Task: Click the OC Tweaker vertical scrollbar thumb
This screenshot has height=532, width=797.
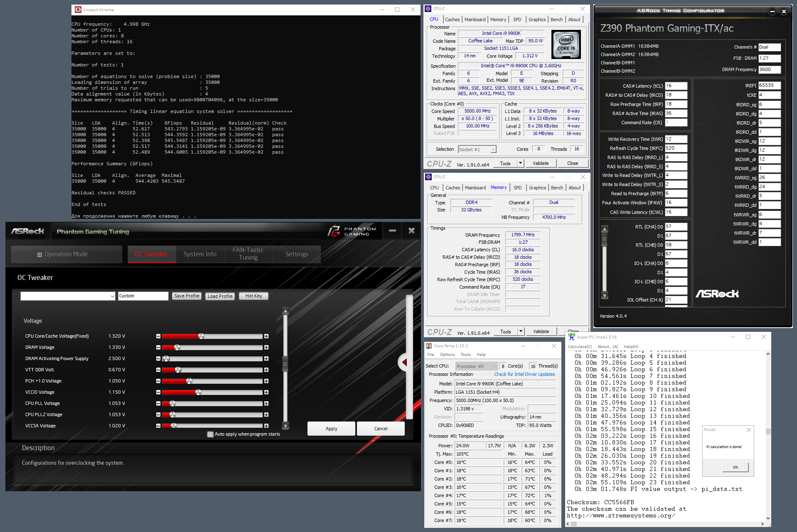Action: pos(285,363)
